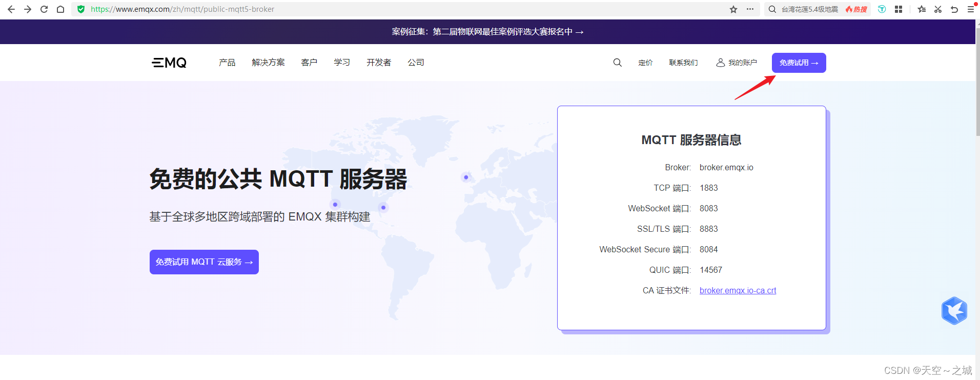
Task: Click the browser search magnifier icon
Action: click(x=772, y=9)
